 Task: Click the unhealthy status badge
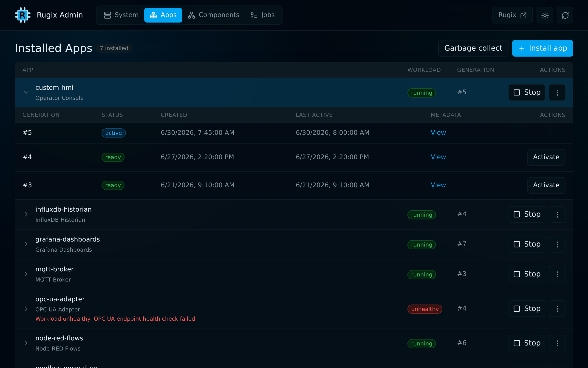tap(425, 309)
